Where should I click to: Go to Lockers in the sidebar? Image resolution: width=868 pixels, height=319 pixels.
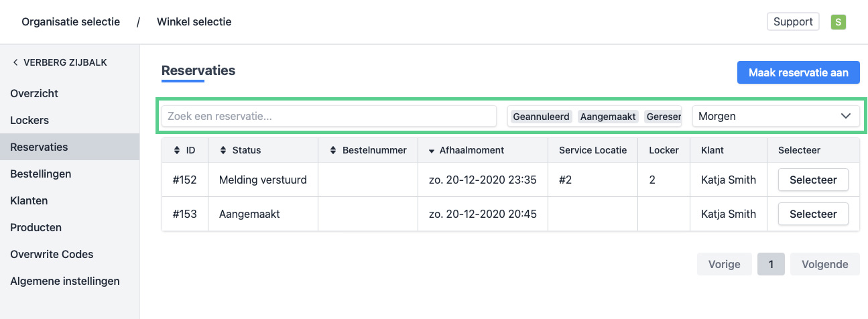pos(29,120)
